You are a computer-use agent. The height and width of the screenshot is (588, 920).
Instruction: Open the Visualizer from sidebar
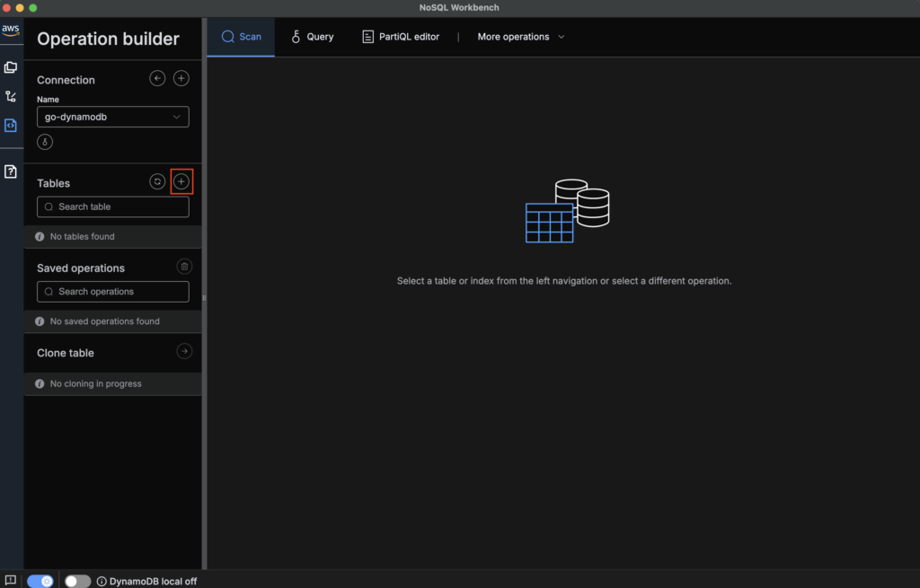11,96
